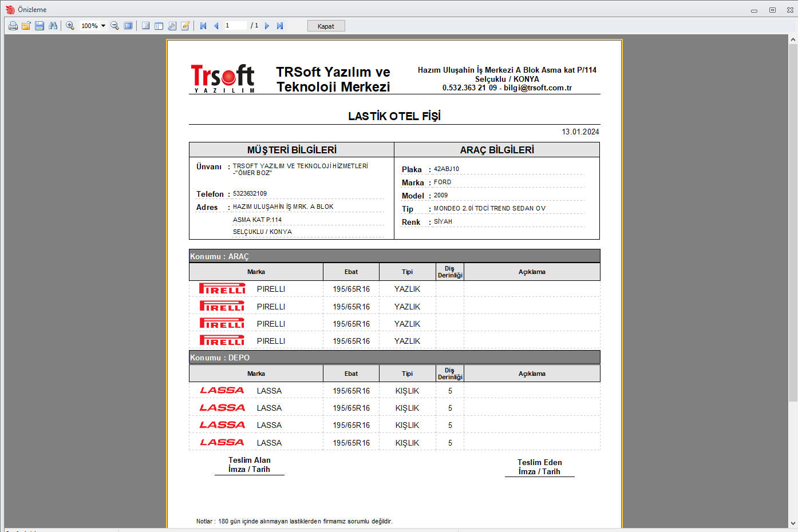798x532 pixels.
Task: Open the zoom percentage dropdown
Action: [x=103, y=26]
